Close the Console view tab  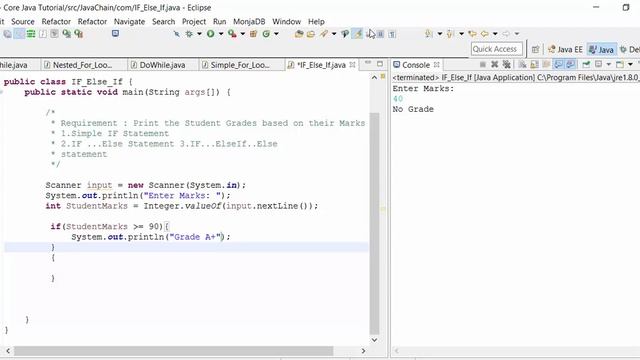[436, 64]
